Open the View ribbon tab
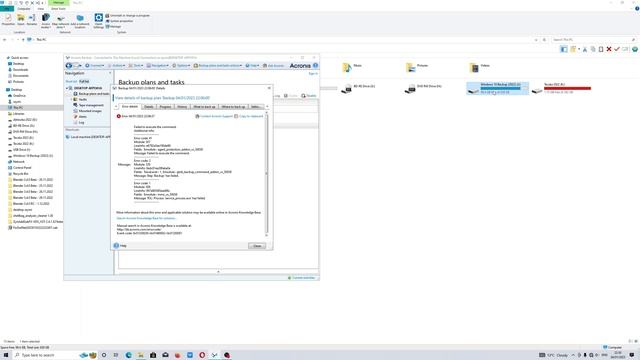The width and height of the screenshot is (640, 360). tap(40, 9)
